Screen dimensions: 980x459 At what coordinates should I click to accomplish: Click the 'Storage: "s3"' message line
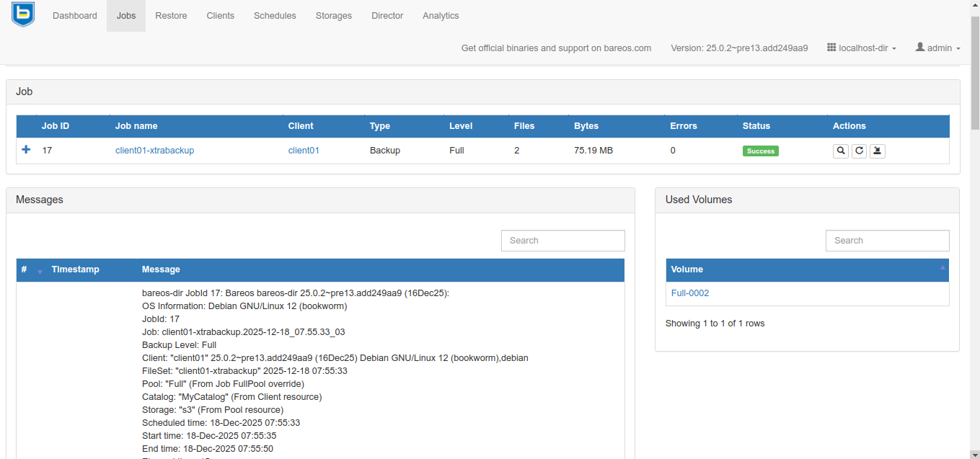pos(213,410)
